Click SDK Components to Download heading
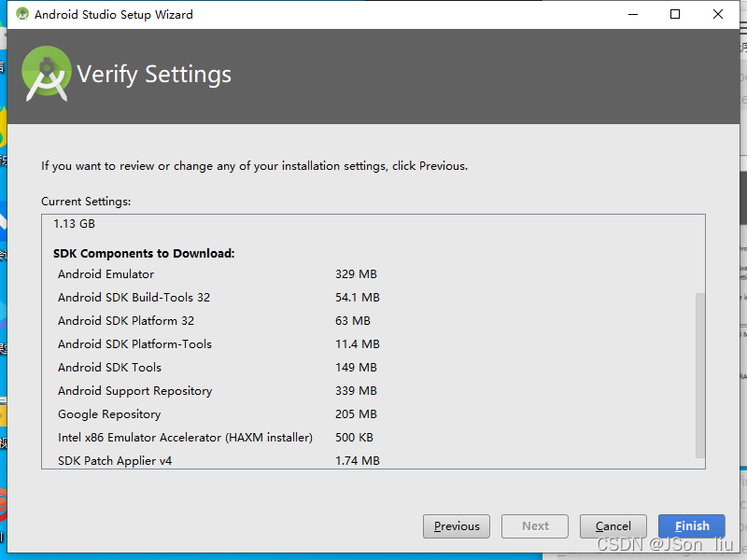Screen dimensions: 747x560 [144, 253]
